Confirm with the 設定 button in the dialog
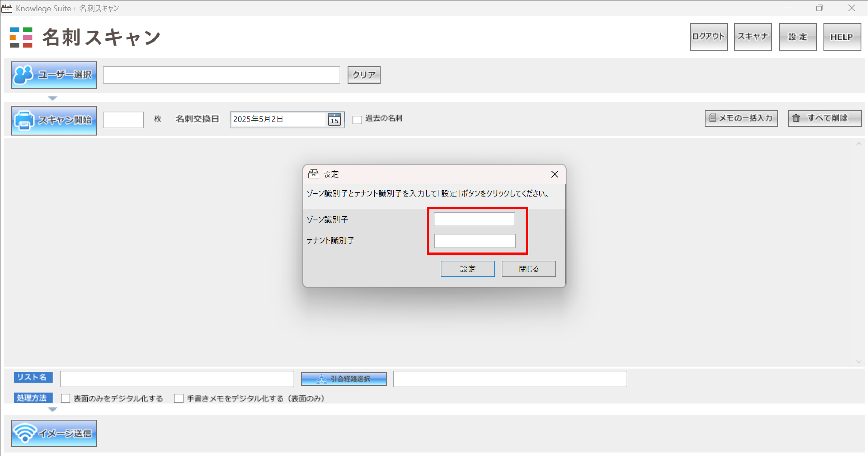Image resolution: width=868 pixels, height=456 pixels. coord(467,269)
